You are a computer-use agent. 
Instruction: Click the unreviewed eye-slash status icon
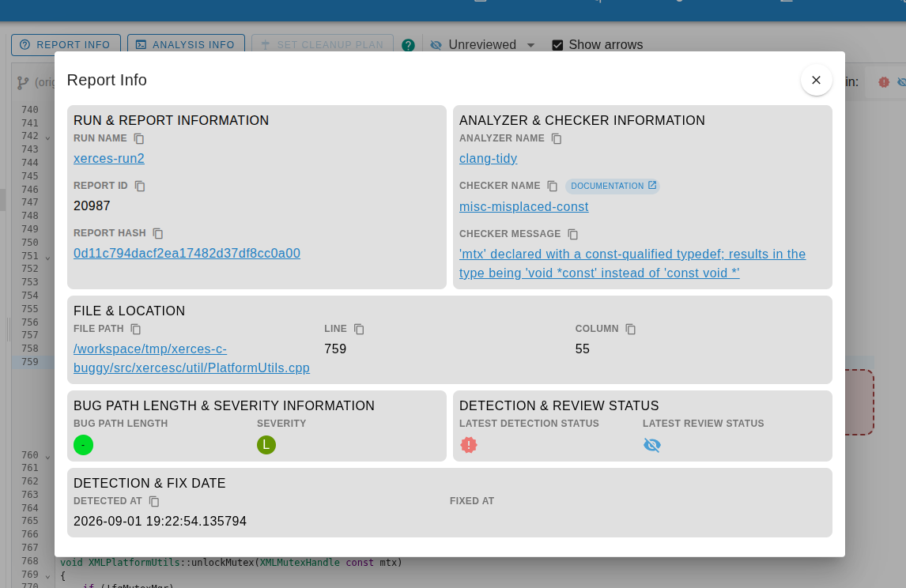[651, 445]
